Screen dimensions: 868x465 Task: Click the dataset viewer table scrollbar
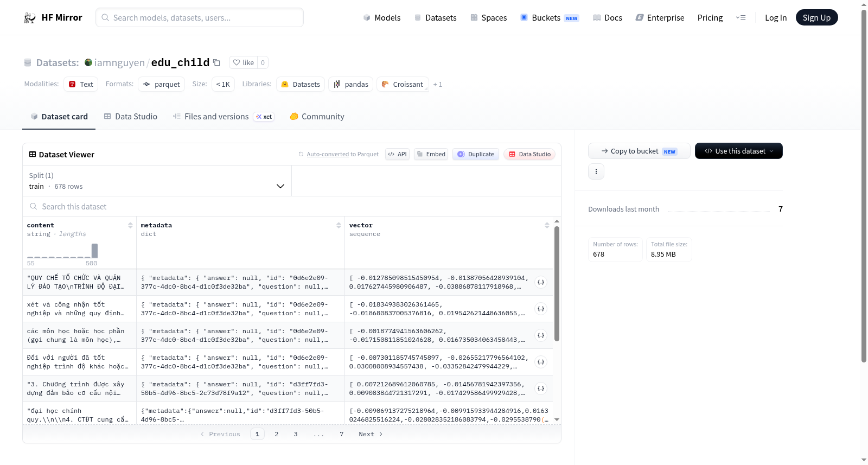point(557,284)
